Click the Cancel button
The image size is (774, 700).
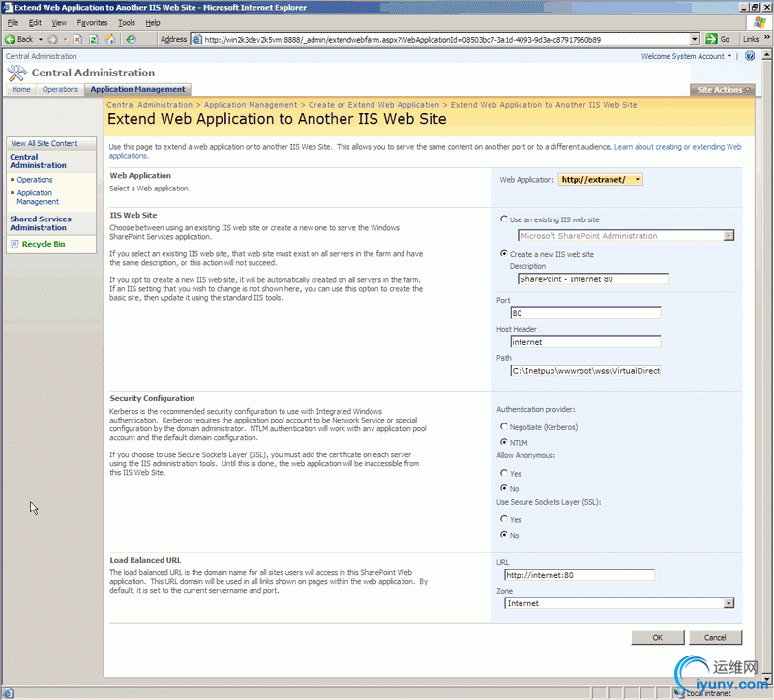pyautogui.click(x=715, y=638)
